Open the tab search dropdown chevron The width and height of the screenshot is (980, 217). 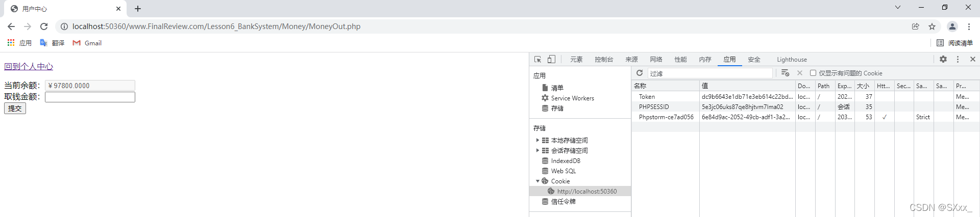pyautogui.click(x=898, y=7)
